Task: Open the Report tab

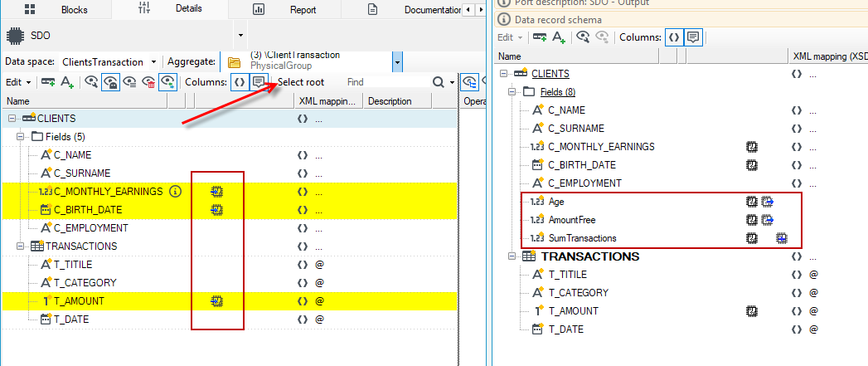Action: [284, 9]
